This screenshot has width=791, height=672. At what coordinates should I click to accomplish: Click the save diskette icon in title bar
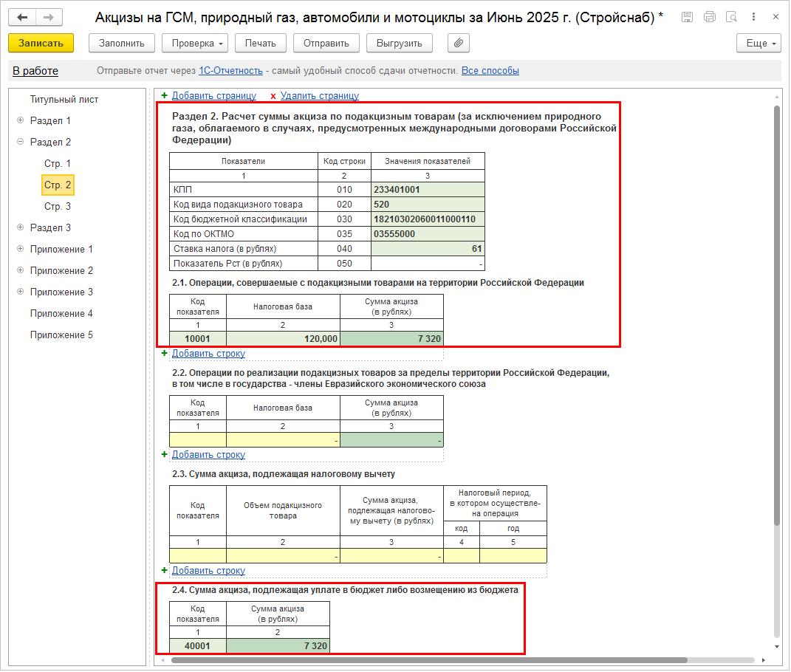coord(687,17)
